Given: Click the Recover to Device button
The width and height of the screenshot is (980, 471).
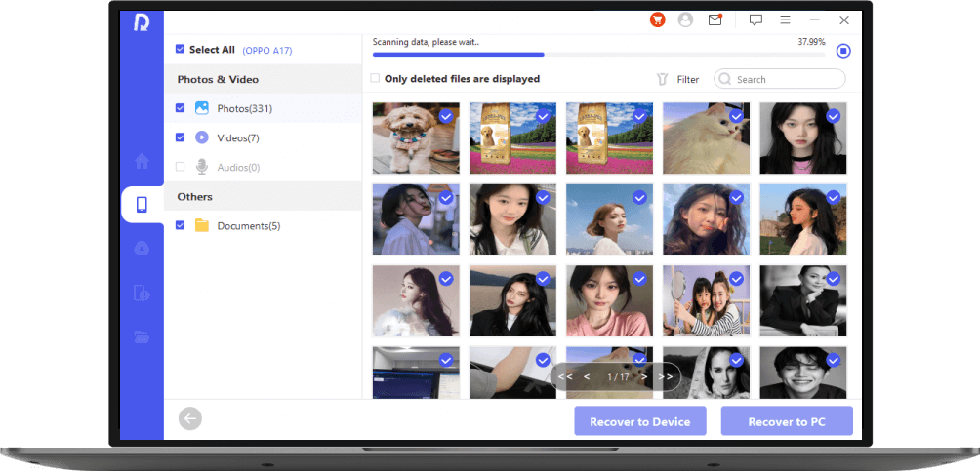Looking at the screenshot, I should pos(639,421).
